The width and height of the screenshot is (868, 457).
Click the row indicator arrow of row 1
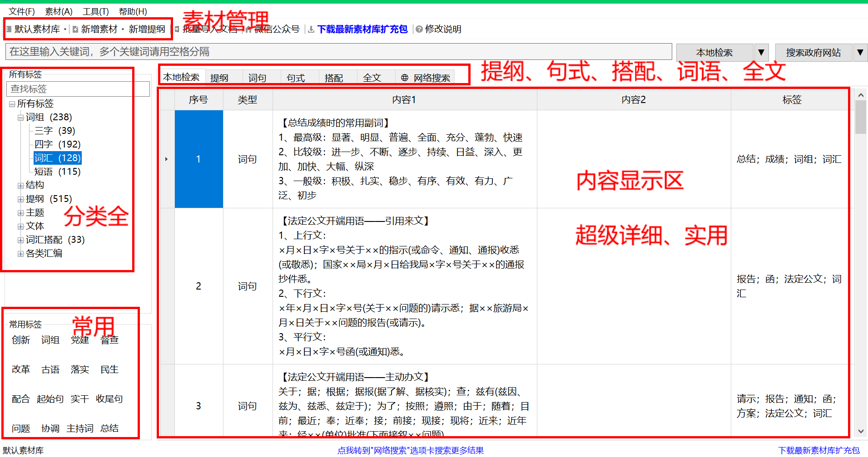pyautogui.click(x=167, y=159)
